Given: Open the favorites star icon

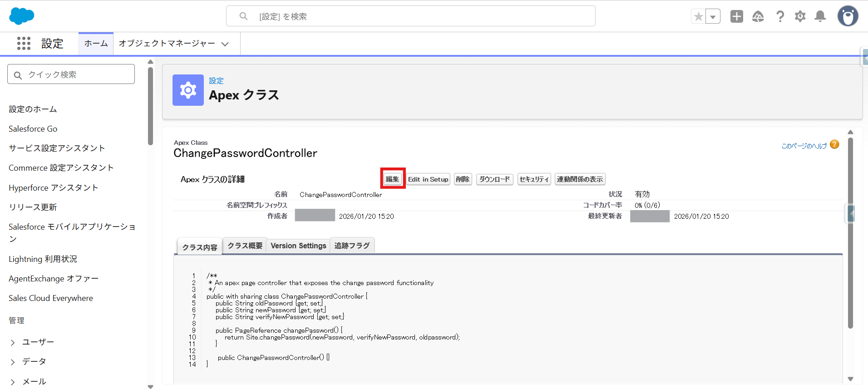Looking at the screenshot, I should pyautogui.click(x=699, y=17).
